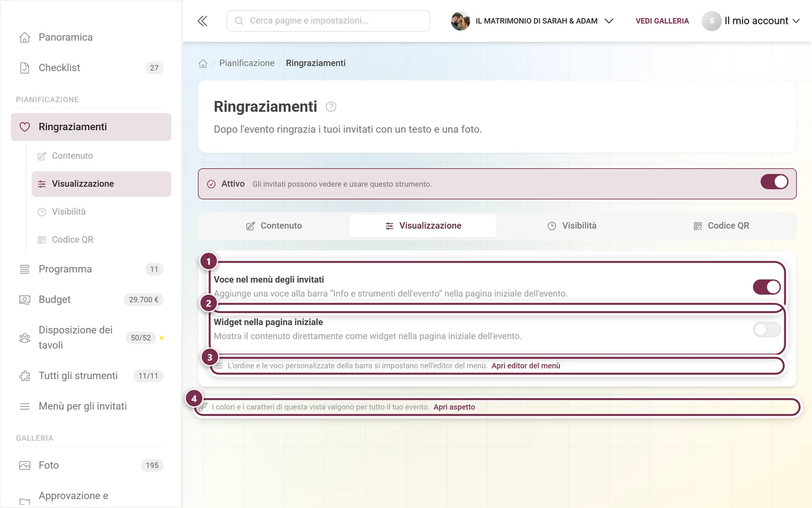
Task: Go to the Codice QR tab
Action: (721, 226)
